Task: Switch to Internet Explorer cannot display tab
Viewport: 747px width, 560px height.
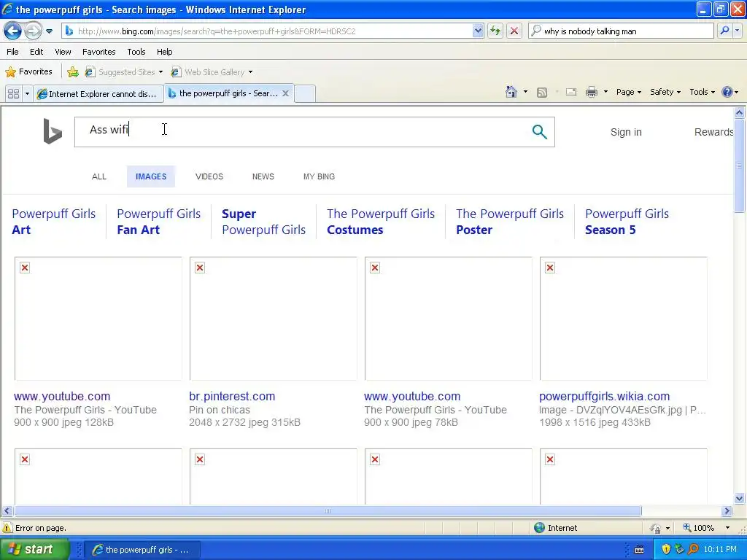Action: 98,94
